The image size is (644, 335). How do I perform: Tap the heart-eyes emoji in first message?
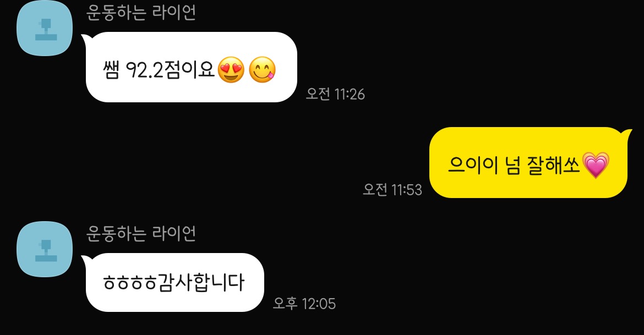[231, 70]
